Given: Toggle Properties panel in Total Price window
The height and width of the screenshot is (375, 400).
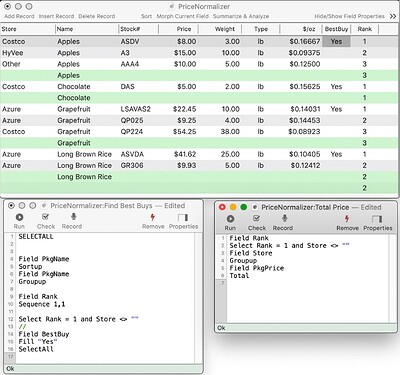Looking at the screenshot, I should coord(377,219).
